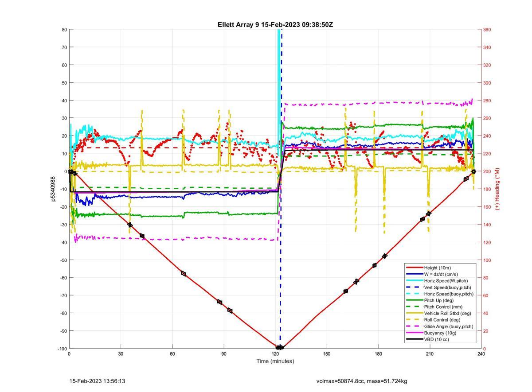This screenshot has width=532, height=392.
Task: Click the volmax=50874.8cc, mass=51.724kg annotation
Action: click(362, 381)
